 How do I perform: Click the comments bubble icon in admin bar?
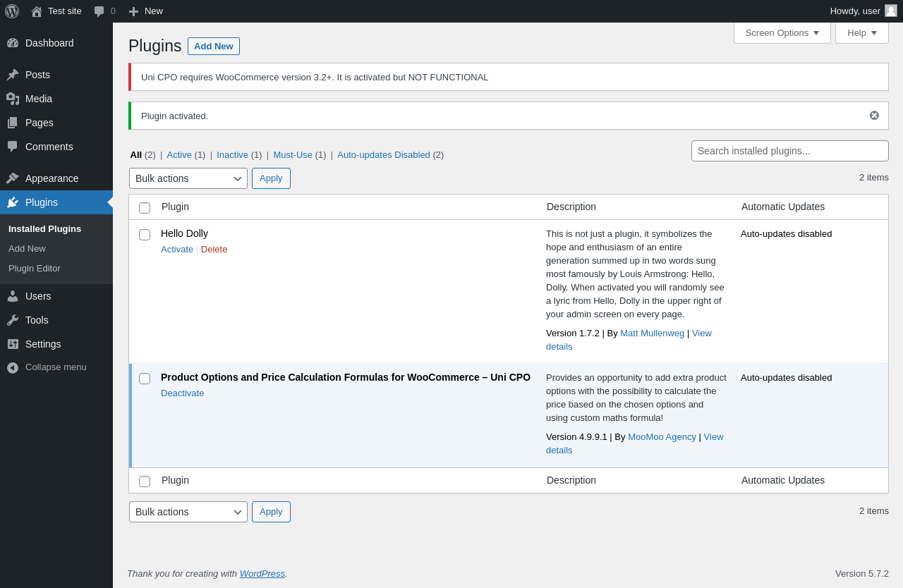point(99,11)
